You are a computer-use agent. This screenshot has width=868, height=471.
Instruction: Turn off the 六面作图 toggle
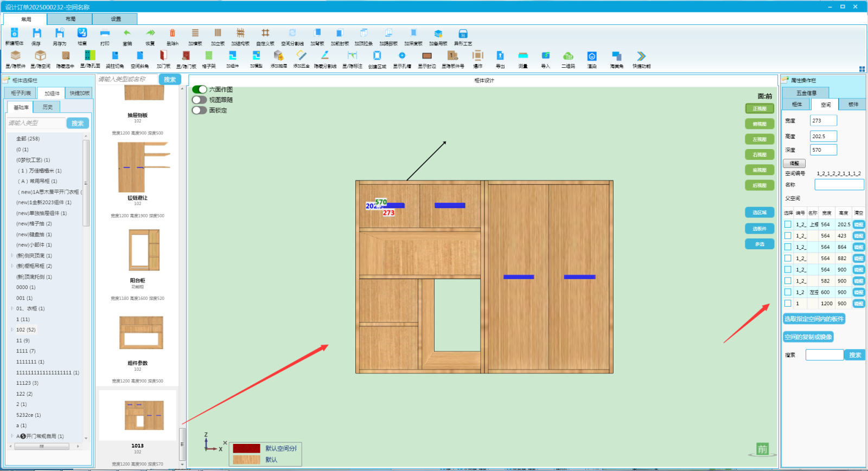point(200,89)
